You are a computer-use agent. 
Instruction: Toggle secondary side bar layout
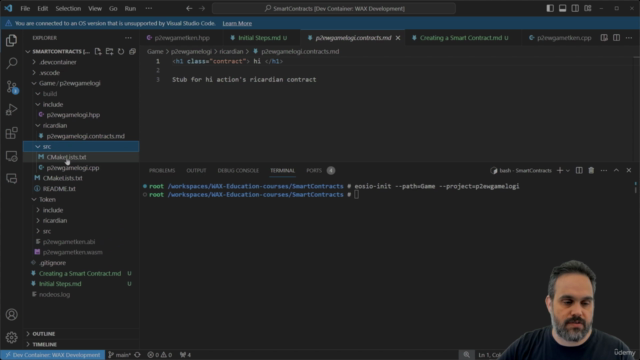(575, 8)
